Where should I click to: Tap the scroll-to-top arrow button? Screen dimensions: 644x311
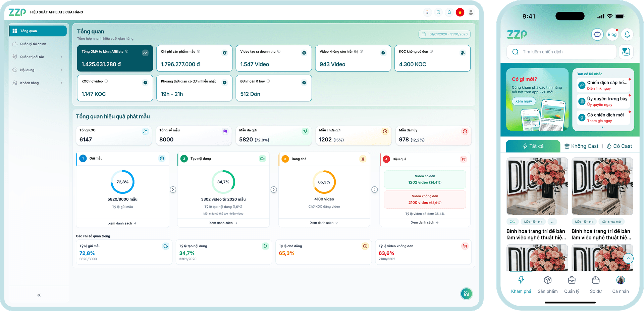[x=628, y=258]
